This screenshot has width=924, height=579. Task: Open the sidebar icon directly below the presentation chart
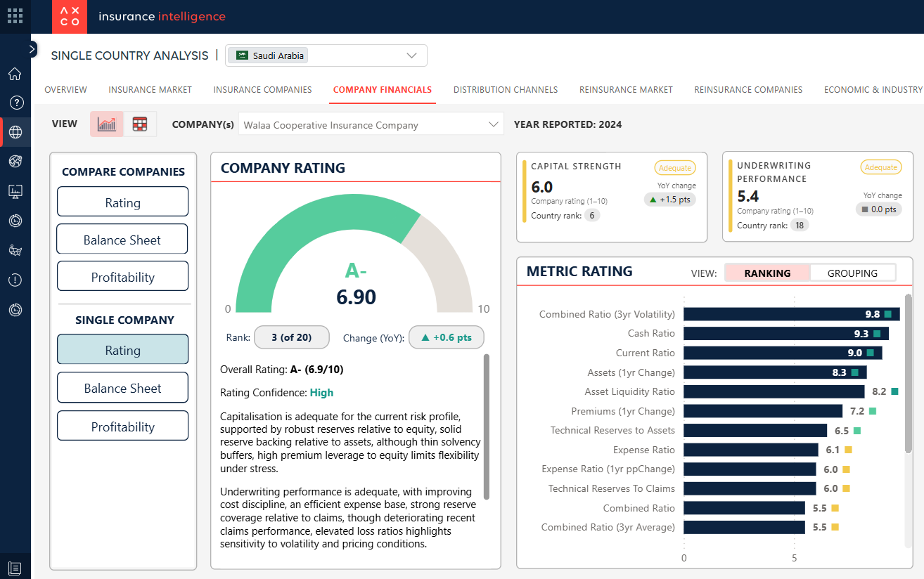point(15,221)
